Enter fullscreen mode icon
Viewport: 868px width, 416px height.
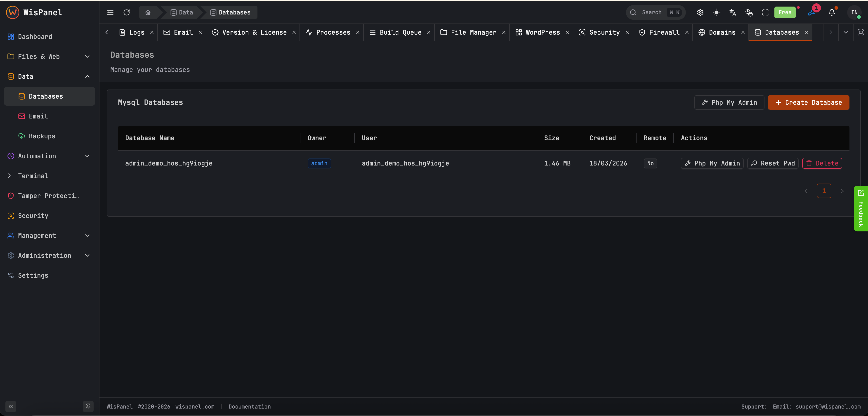click(x=765, y=12)
